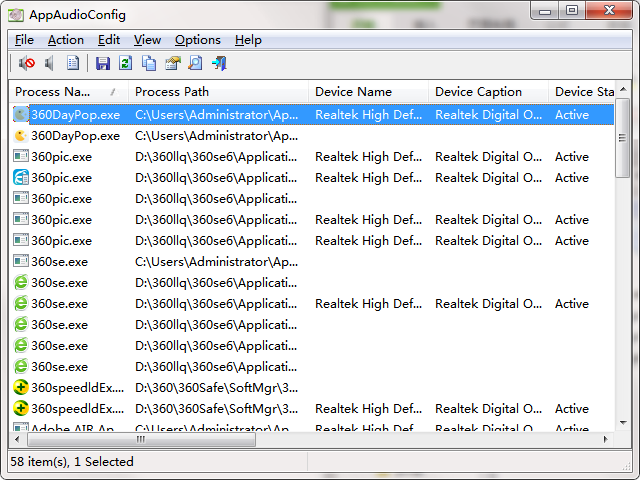Viewport: 640px width, 480px height.
Task: Click the Unmute speaker toolbar icon
Action: click(49, 64)
